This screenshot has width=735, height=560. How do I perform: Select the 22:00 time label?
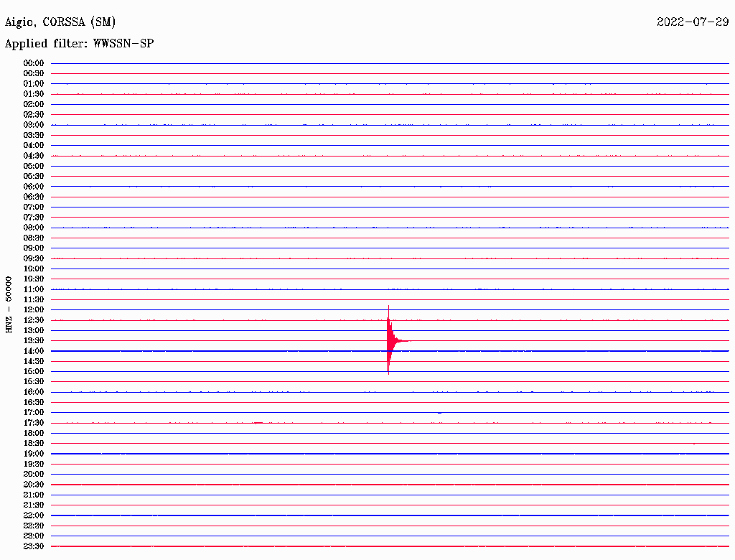[34, 515]
